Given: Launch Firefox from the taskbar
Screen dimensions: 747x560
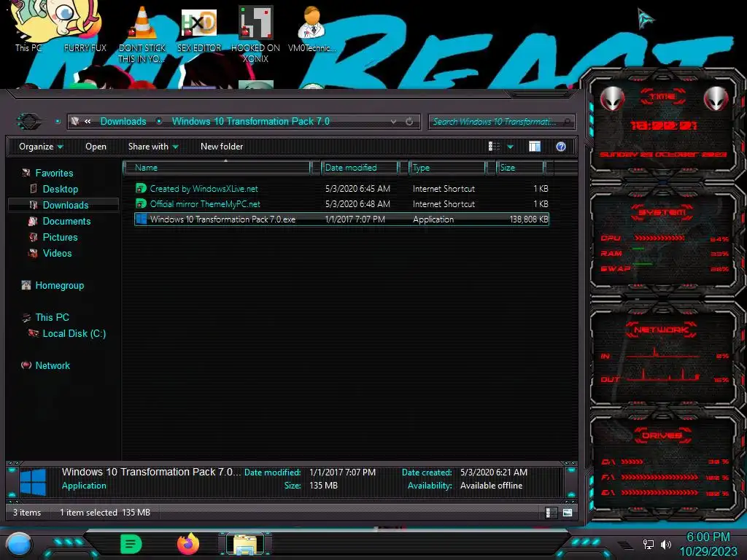Looking at the screenshot, I should (188, 544).
